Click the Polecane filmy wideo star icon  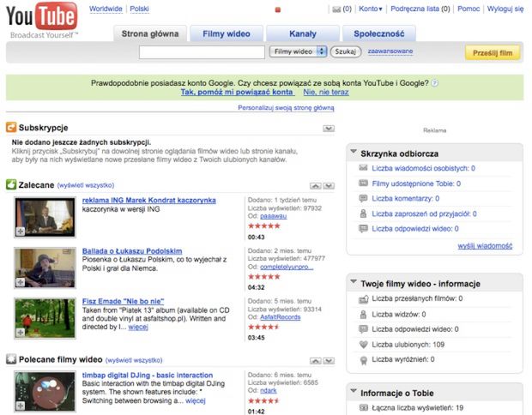coord(11,359)
